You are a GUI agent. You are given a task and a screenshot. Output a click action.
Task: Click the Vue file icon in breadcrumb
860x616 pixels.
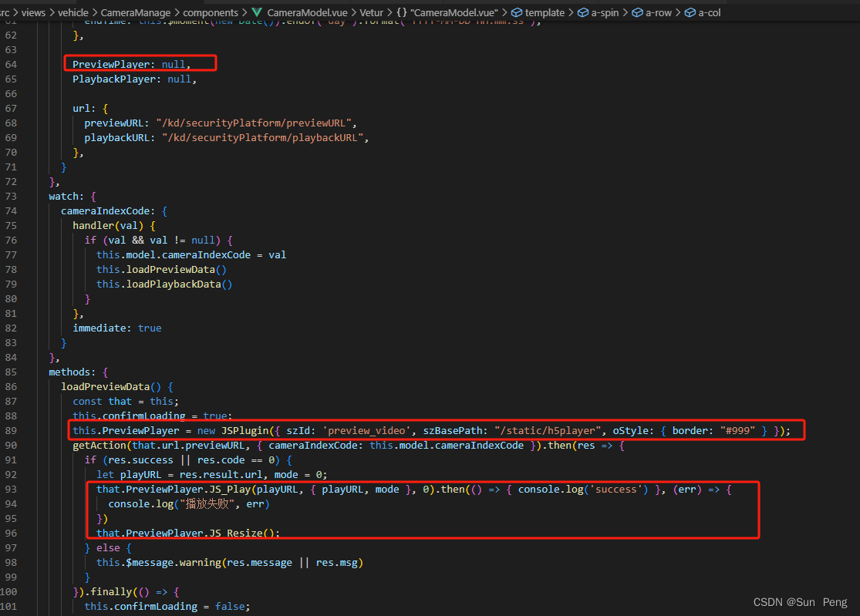point(257,12)
